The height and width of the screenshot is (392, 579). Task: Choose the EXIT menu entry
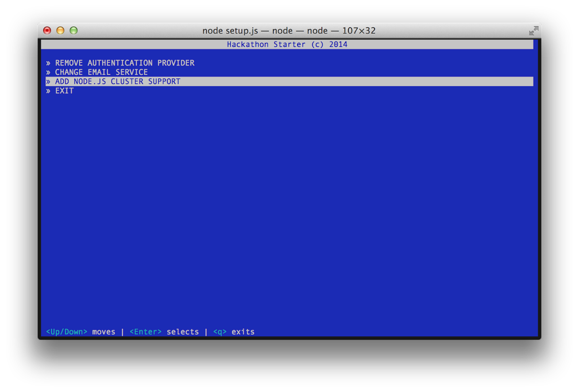coord(60,91)
